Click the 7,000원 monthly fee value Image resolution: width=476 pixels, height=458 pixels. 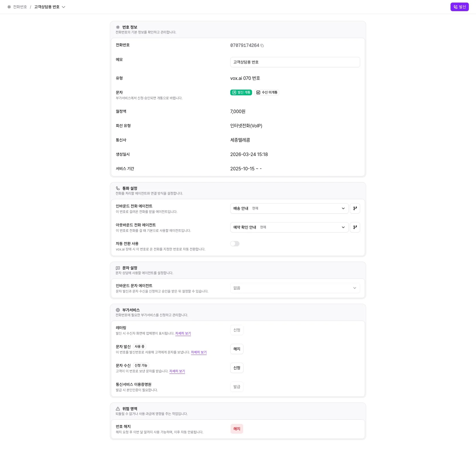tap(238, 111)
